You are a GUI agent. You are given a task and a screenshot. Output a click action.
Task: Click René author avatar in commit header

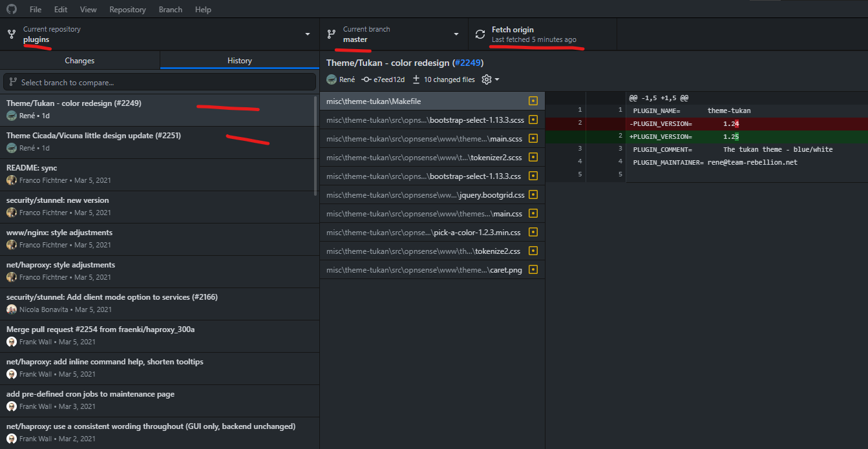coord(332,79)
